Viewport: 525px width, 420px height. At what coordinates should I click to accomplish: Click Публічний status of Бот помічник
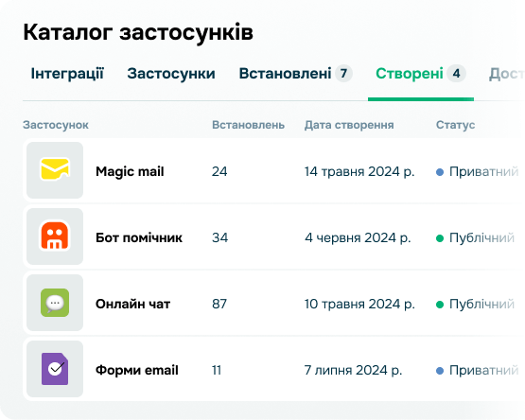[x=481, y=238]
